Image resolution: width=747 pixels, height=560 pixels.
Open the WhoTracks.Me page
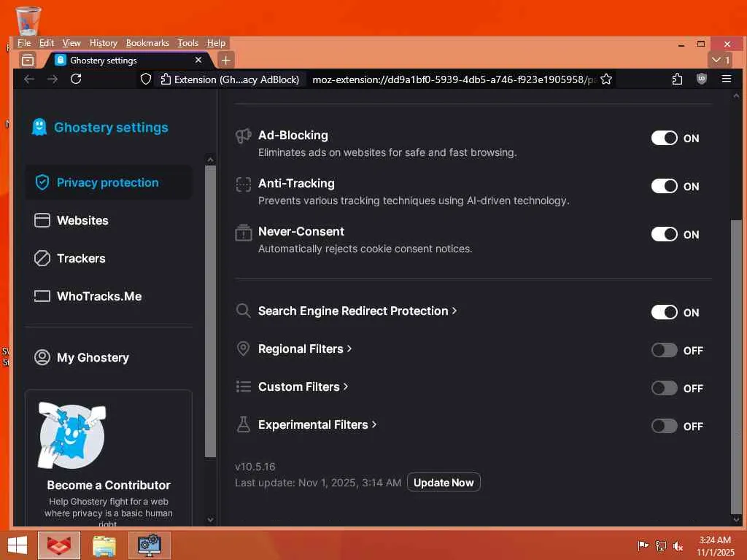click(x=109, y=297)
